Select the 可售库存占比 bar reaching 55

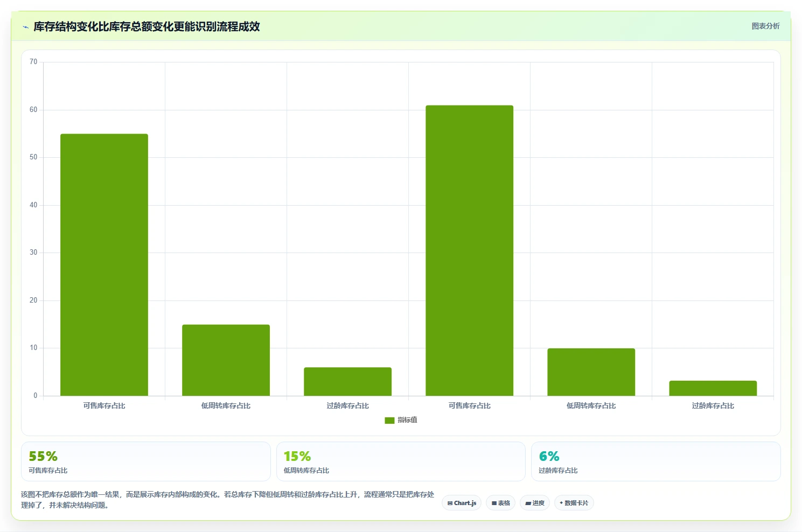point(104,265)
